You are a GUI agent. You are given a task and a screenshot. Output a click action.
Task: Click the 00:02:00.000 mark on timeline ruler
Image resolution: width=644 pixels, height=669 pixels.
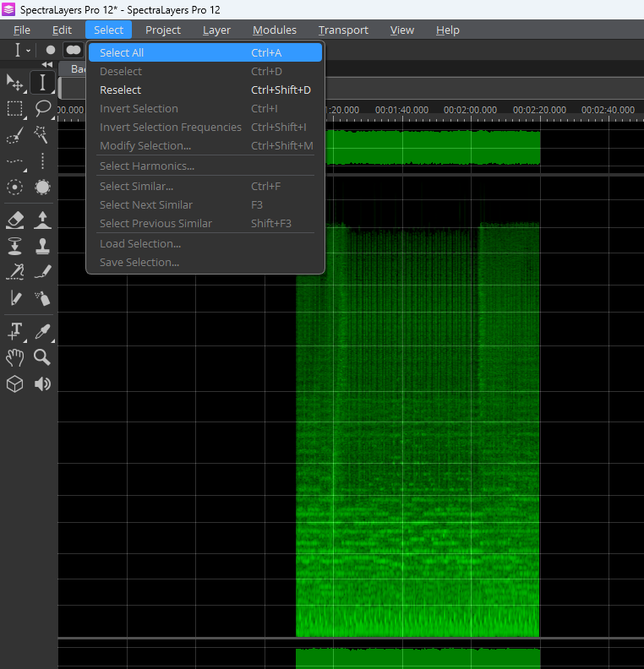pos(471,110)
